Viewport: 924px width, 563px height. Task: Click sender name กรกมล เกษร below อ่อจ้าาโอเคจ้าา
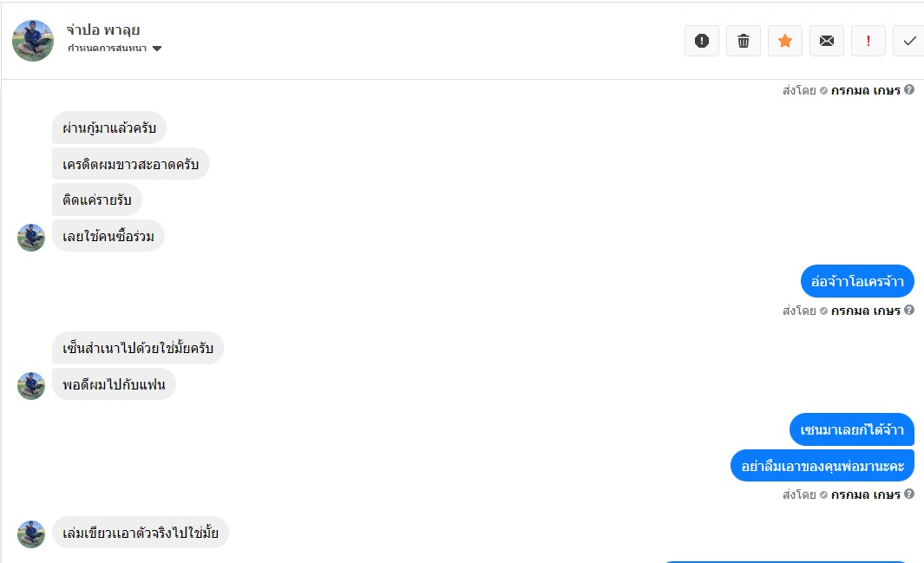coord(865,311)
